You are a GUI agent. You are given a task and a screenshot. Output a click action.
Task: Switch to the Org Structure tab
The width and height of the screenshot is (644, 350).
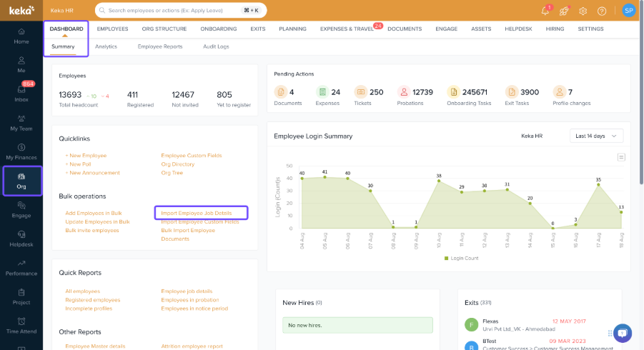coord(164,29)
